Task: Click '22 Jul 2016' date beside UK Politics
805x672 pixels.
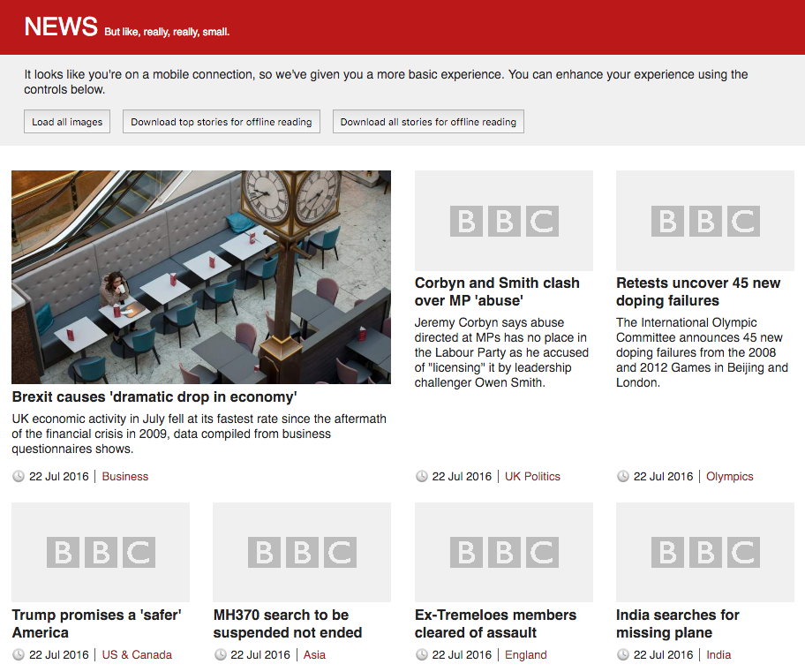Action: pyautogui.click(x=462, y=476)
